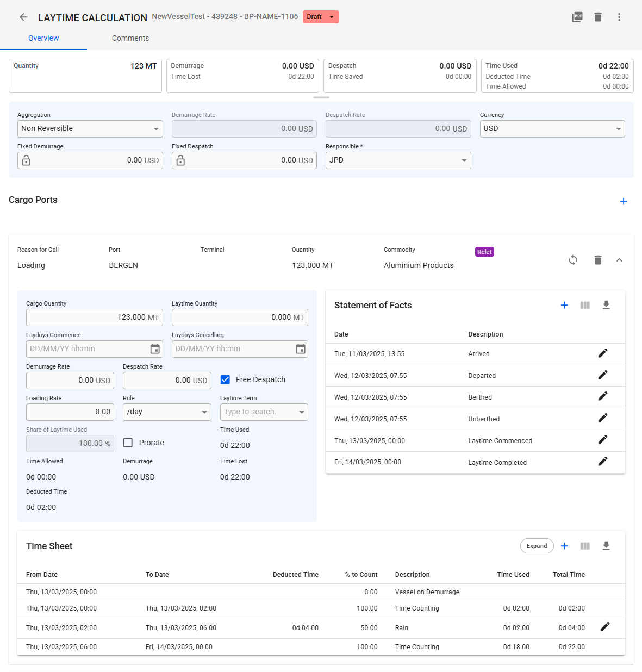Switch to the Comments tab
The image size is (642, 672).
(x=130, y=39)
